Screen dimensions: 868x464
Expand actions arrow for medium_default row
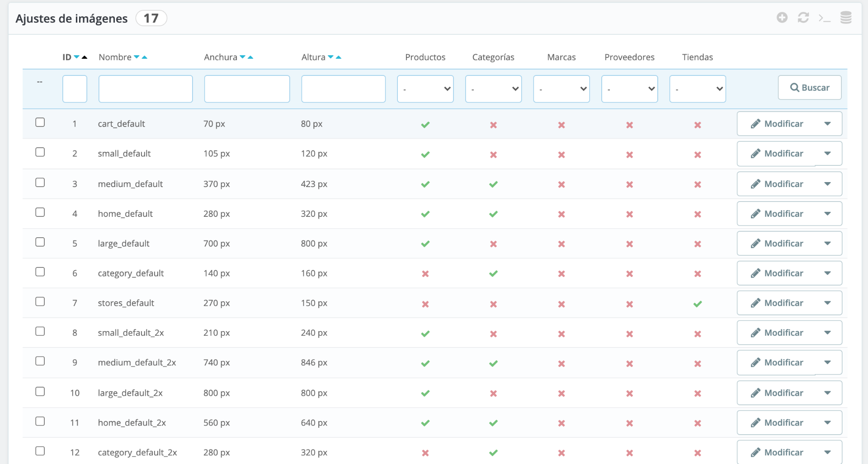827,184
